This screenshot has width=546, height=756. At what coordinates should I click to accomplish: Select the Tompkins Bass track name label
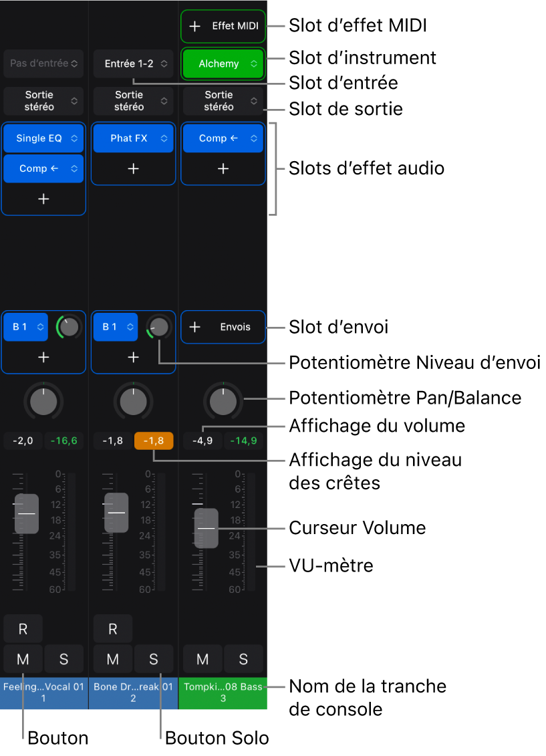(x=223, y=693)
